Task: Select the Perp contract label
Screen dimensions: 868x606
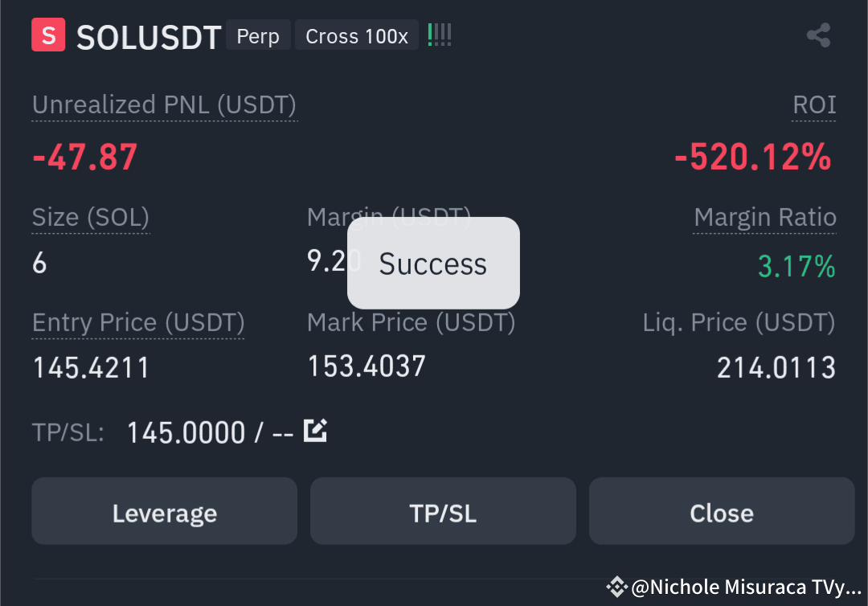Action: (258, 35)
